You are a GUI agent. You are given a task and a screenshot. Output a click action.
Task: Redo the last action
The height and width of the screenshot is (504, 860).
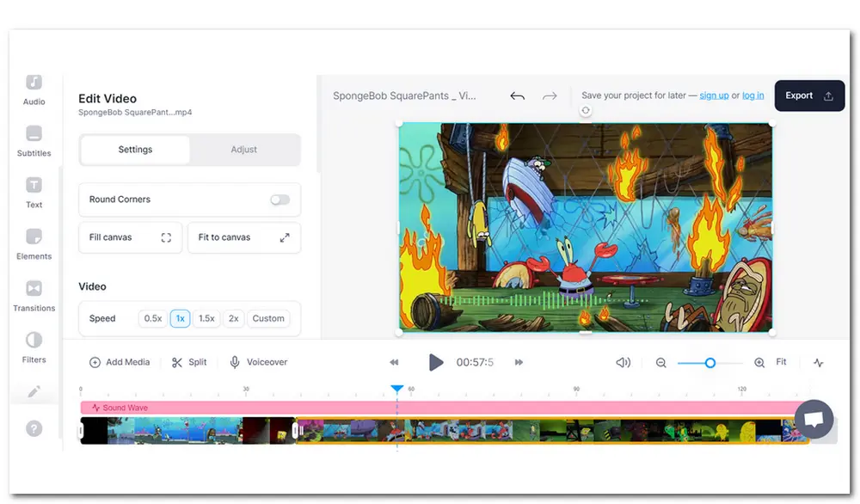[550, 96]
